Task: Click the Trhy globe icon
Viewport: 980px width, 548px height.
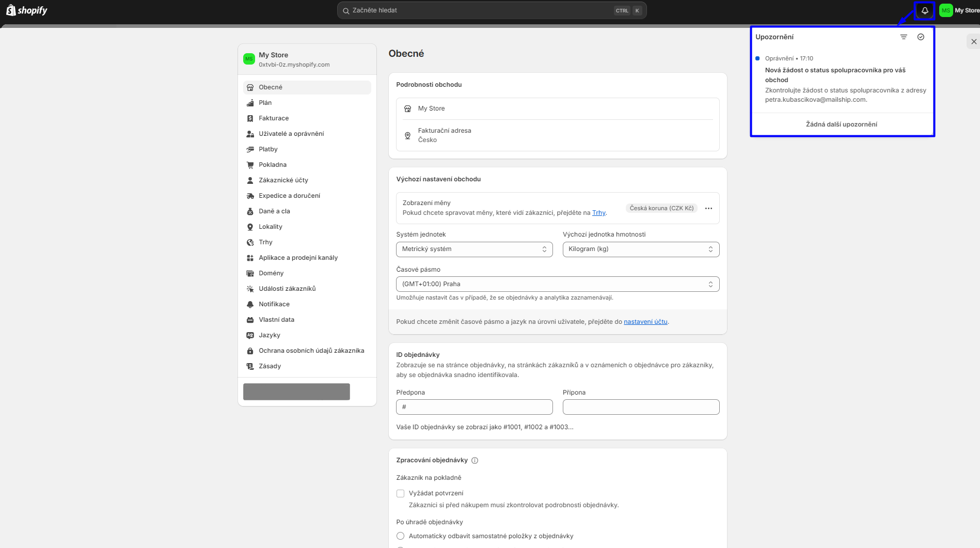Action: click(250, 242)
